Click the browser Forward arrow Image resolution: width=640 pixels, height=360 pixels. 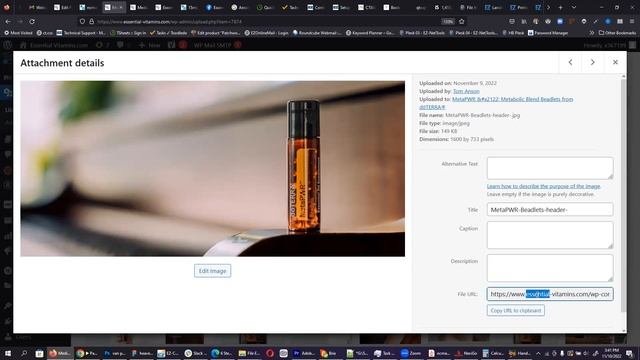(x=20, y=21)
